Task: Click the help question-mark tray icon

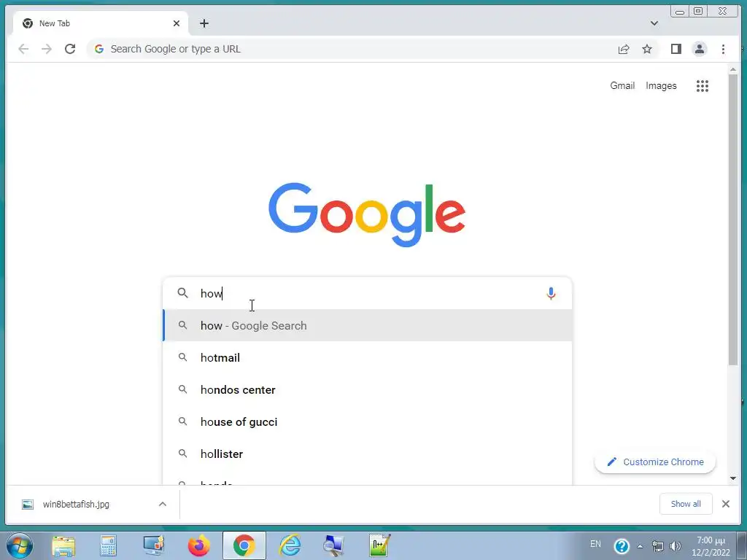Action: pyautogui.click(x=622, y=545)
